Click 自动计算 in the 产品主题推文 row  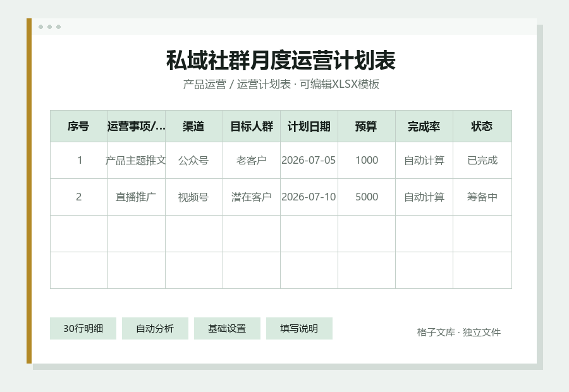[x=424, y=161]
